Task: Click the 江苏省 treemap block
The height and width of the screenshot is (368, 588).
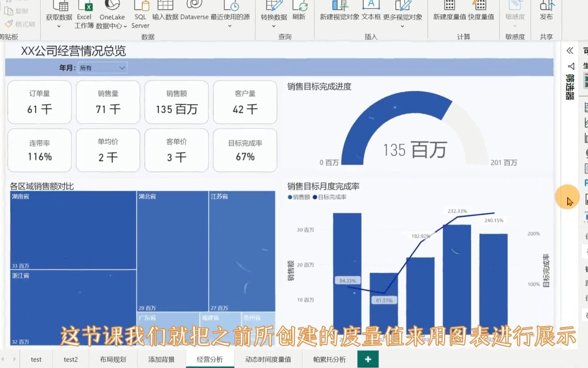Action: coord(242,251)
